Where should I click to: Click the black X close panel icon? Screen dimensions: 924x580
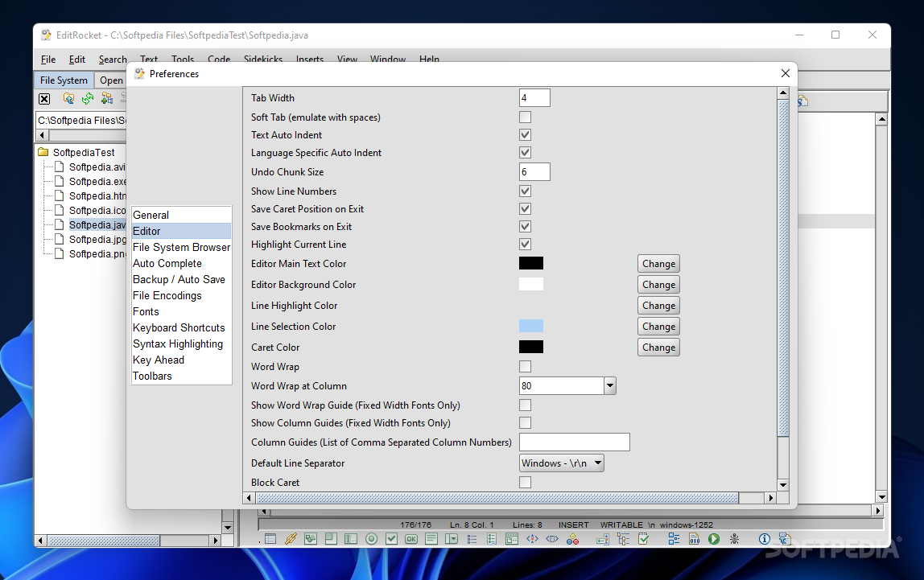point(44,99)
